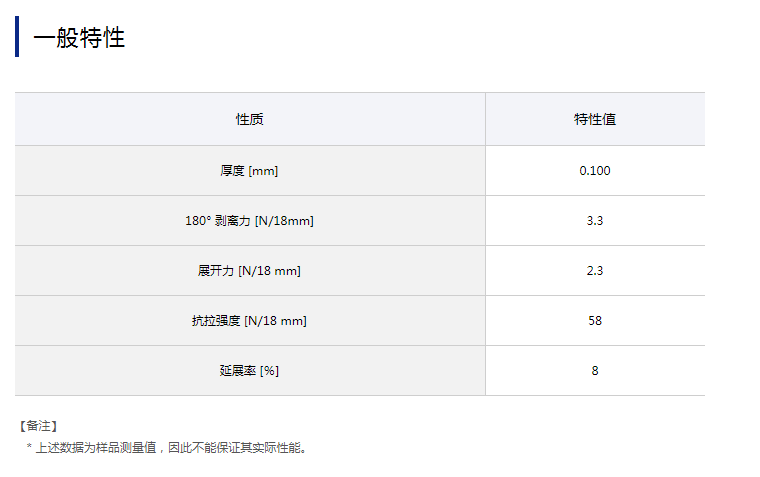Select the peel force value 3.3
The image size is (760, 477).
[594, 221]
